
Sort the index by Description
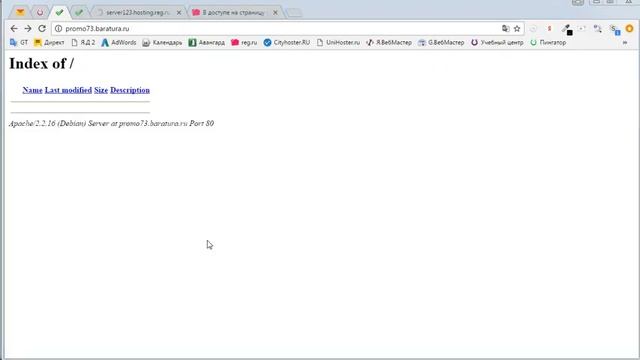click(130, 90)
